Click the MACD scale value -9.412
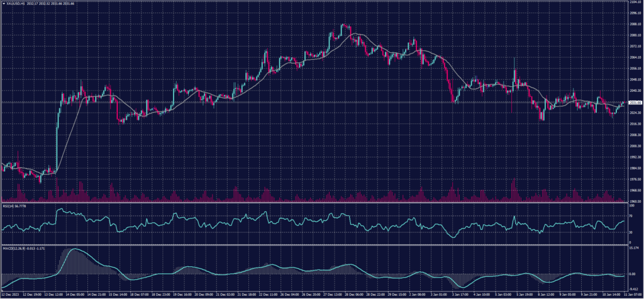Viewport: 644px width, 299px height. [x=634, y=288]
